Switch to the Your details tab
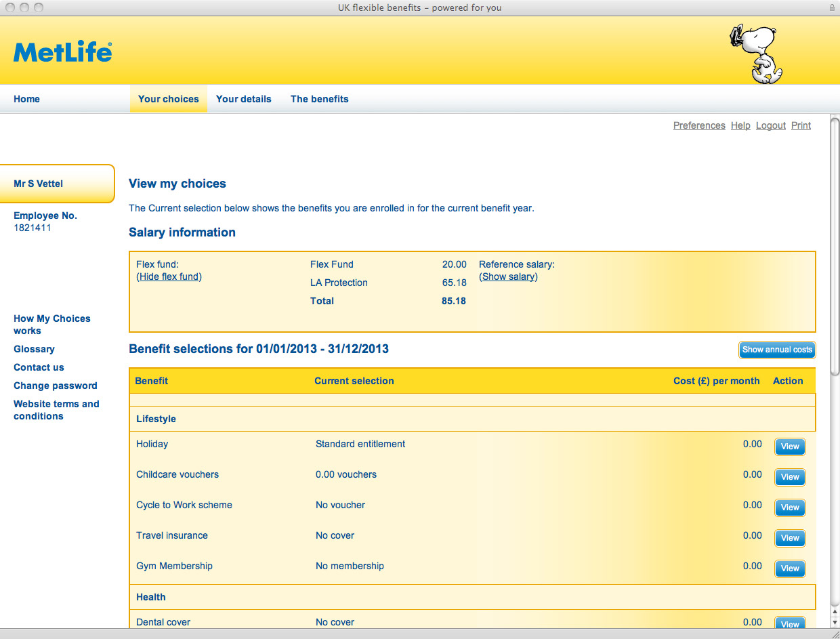Viewport: 840px width, 639px height. coord(244,99)
